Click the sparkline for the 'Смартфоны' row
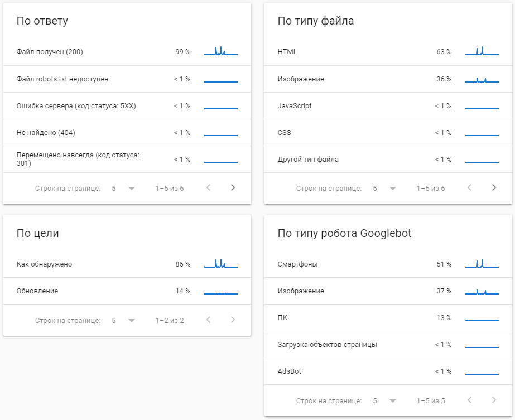 (482, 264)
